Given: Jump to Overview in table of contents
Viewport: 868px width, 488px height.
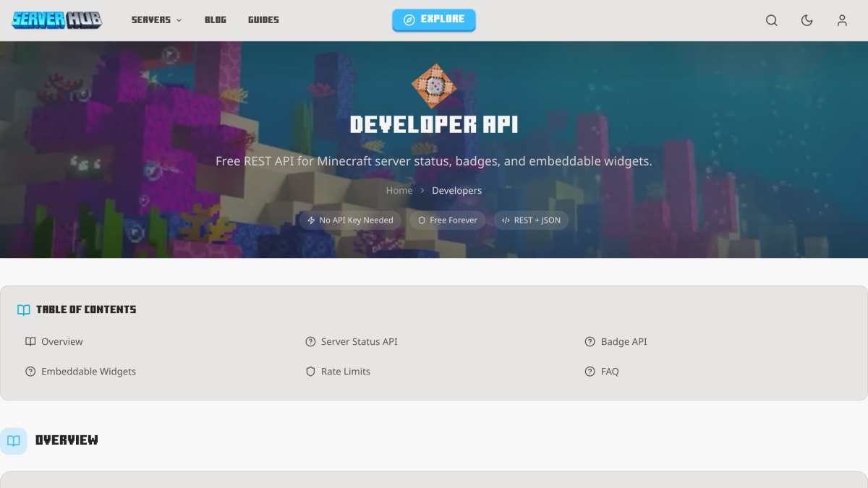Looking at the screenshot, I should (54, 342).
